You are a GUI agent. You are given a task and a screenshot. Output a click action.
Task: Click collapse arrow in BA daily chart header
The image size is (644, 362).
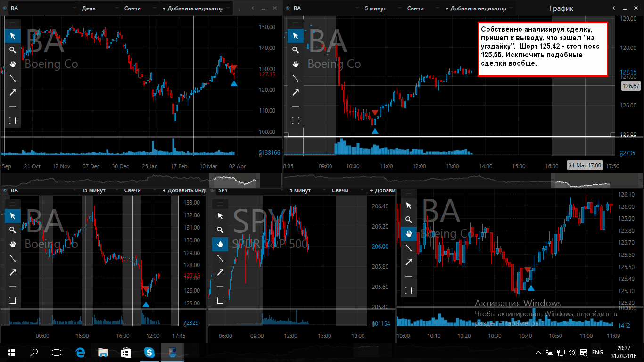coord(254,8)
